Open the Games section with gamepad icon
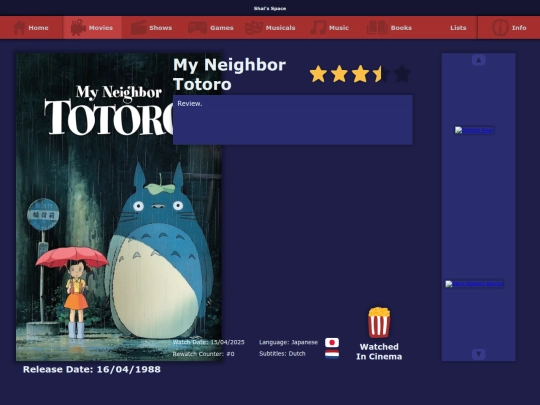 [210, 28]
